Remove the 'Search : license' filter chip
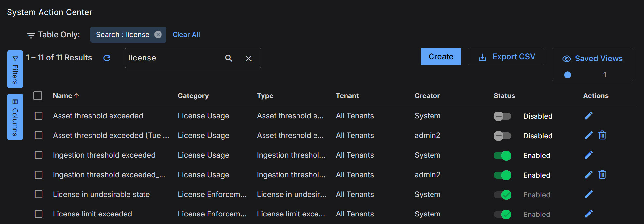Viewport: 644px width, 224px height. [158, 35]
